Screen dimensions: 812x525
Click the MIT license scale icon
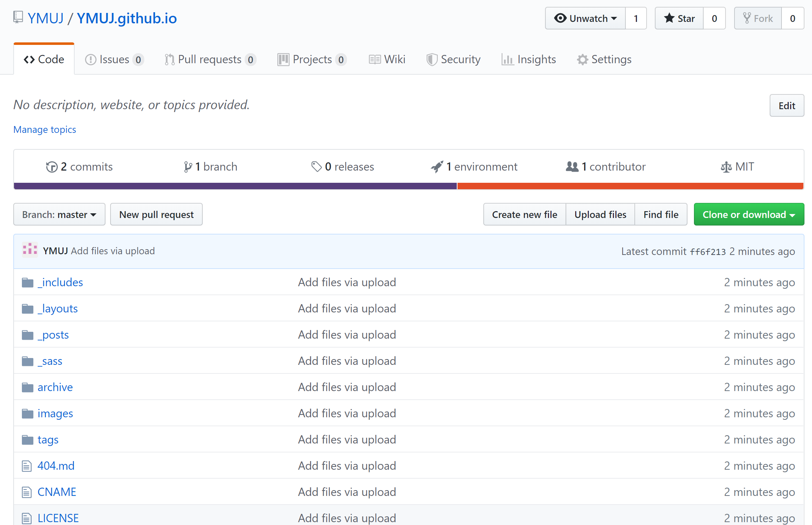click(726, 167)
